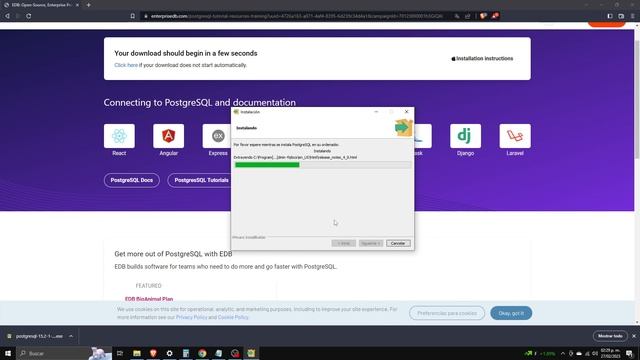Image resolution: width=640 pixels, height=360 pixels.
Task: Click the installer progress bar
Action: [x=322, y=165]
